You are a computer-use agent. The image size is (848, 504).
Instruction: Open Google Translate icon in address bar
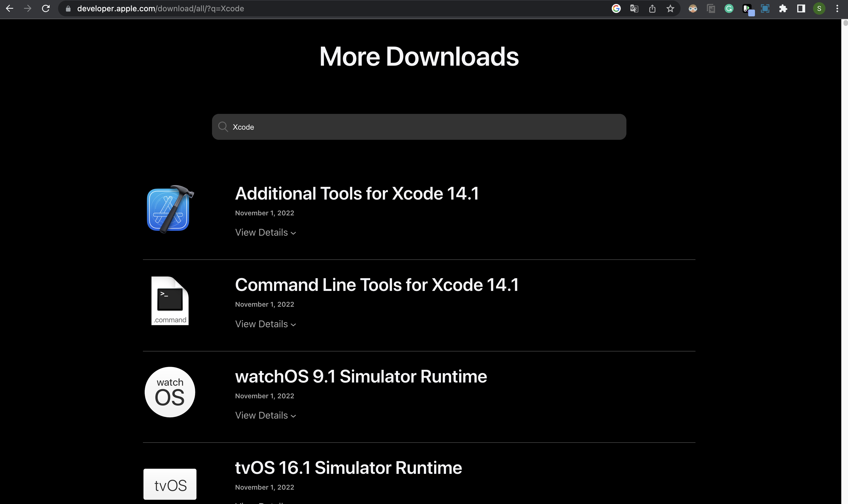coord(634,8)
